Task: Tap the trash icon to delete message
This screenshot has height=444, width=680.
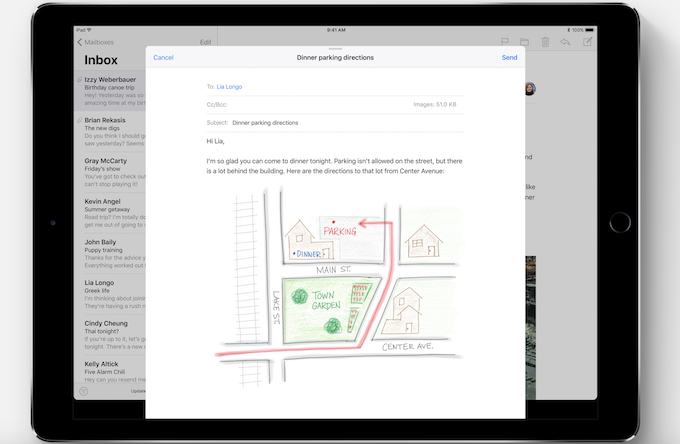Action: tap(545, 42)
